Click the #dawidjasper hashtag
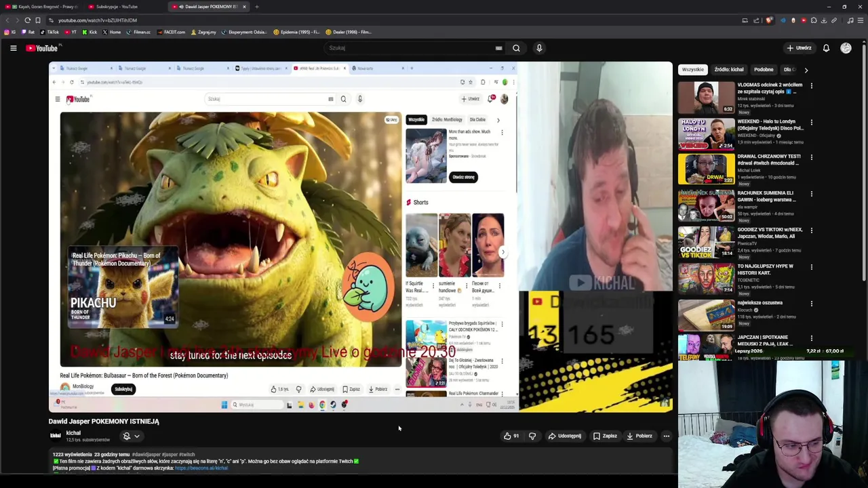Viewport: 868px width, 488px height. [147, 454]
